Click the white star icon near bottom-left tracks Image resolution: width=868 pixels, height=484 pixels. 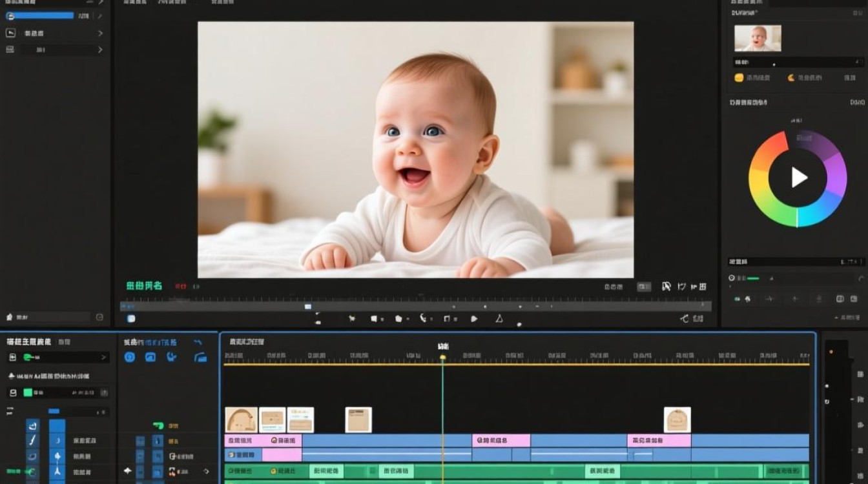pyautogui.click(x=127, y=471)
